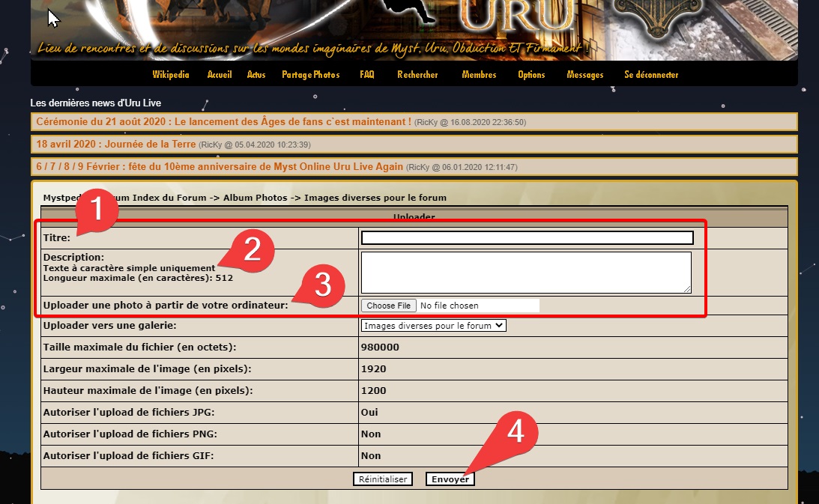Click inside the Description text area
Screen dimensions: 819x504
tap(525, 272)
